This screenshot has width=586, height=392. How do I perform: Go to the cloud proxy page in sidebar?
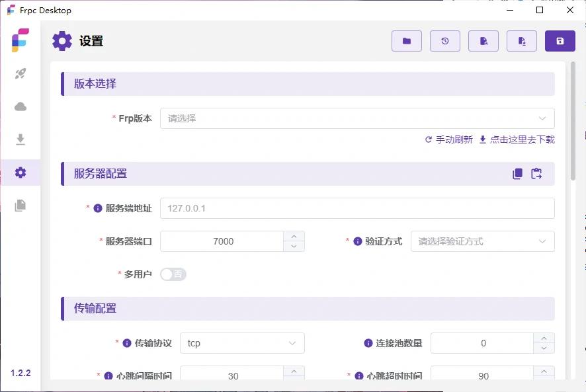(21, 106)
